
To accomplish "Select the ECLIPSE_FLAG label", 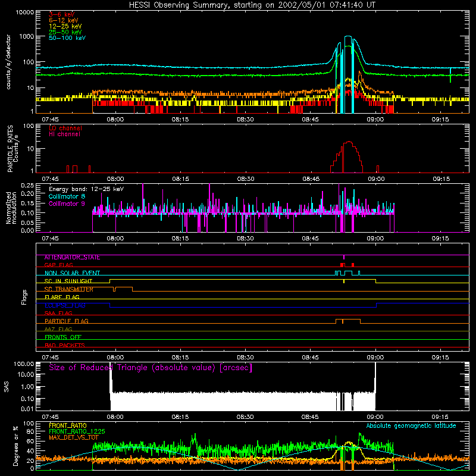I will [x=65, y=305].
